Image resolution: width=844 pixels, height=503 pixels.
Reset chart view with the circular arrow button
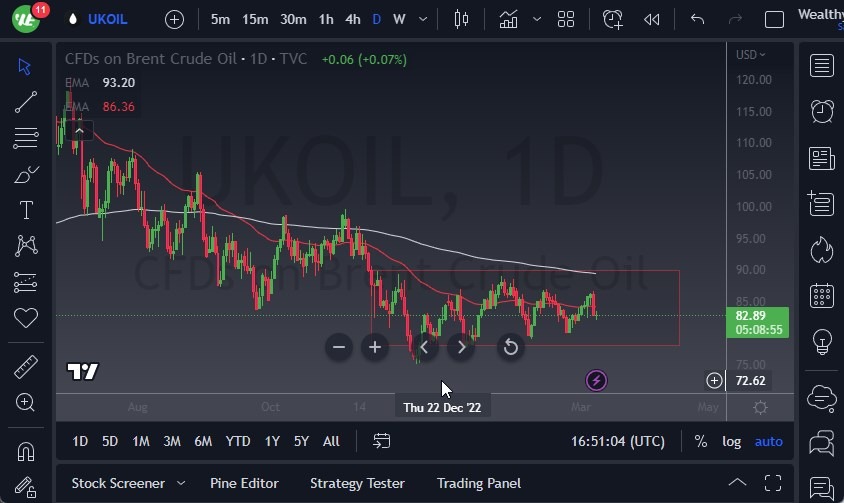coord(510,347)
